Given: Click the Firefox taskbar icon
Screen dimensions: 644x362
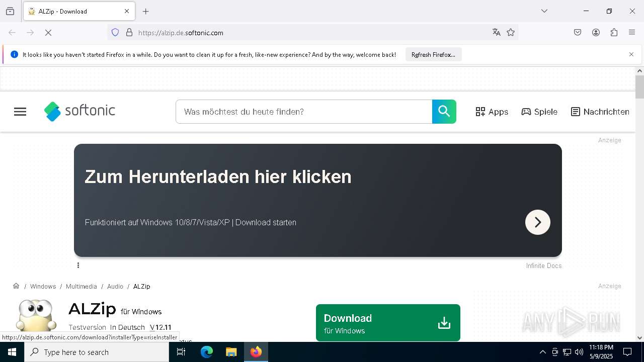Looking at the screenshot, I should (256, 352).
